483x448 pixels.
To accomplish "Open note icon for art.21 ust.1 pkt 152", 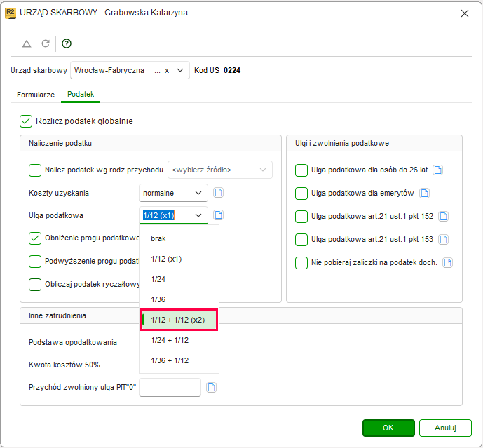I will click(x=443, y=217).
